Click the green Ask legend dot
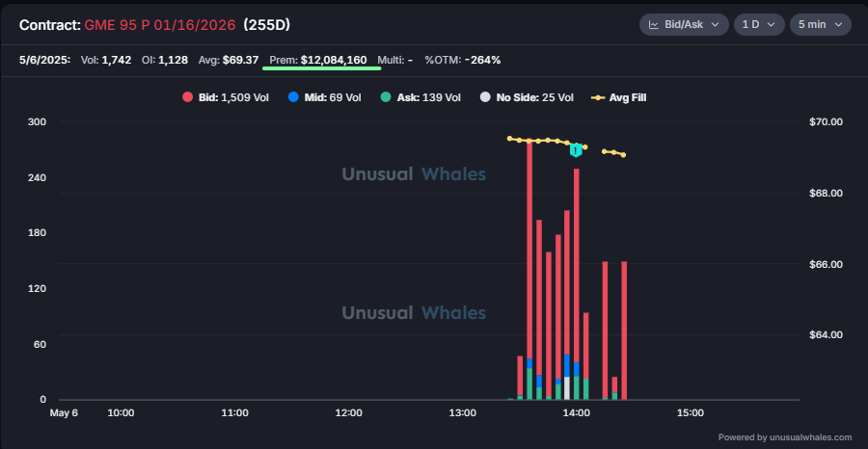Viewport: 868px width, 449px height. (x=386, y=98)
